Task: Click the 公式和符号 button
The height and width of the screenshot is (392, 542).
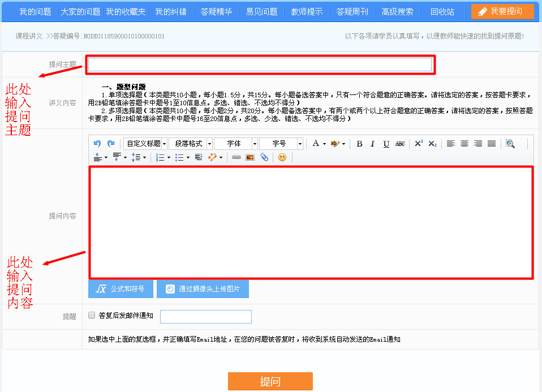Action: coord(121,289)
